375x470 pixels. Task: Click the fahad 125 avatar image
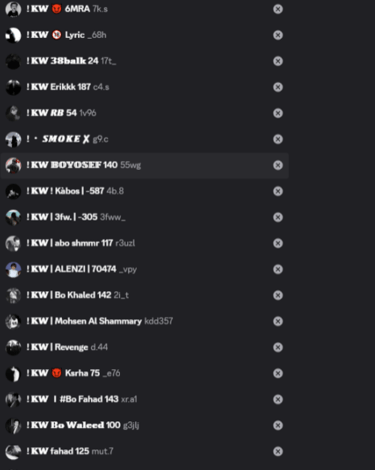(x=13, y=451)
